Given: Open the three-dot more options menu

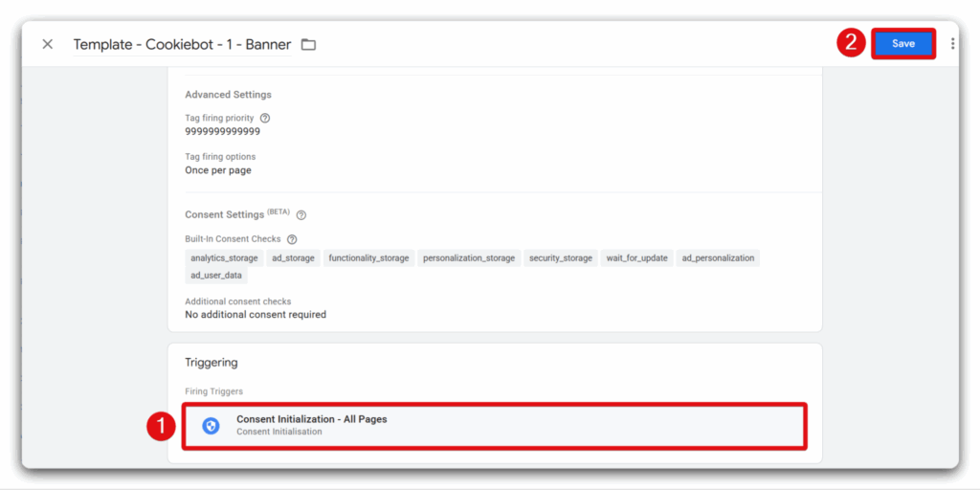Looking at the screenshot, I should (x=952, y=44).
